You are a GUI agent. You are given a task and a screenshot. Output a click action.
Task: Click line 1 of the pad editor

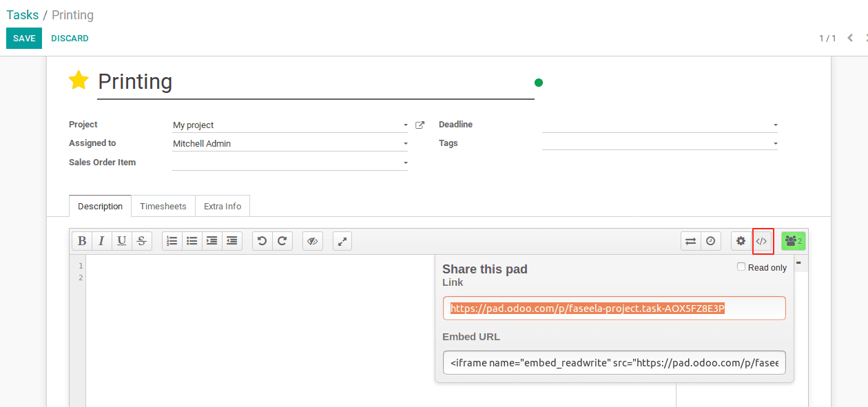(380, 266)
